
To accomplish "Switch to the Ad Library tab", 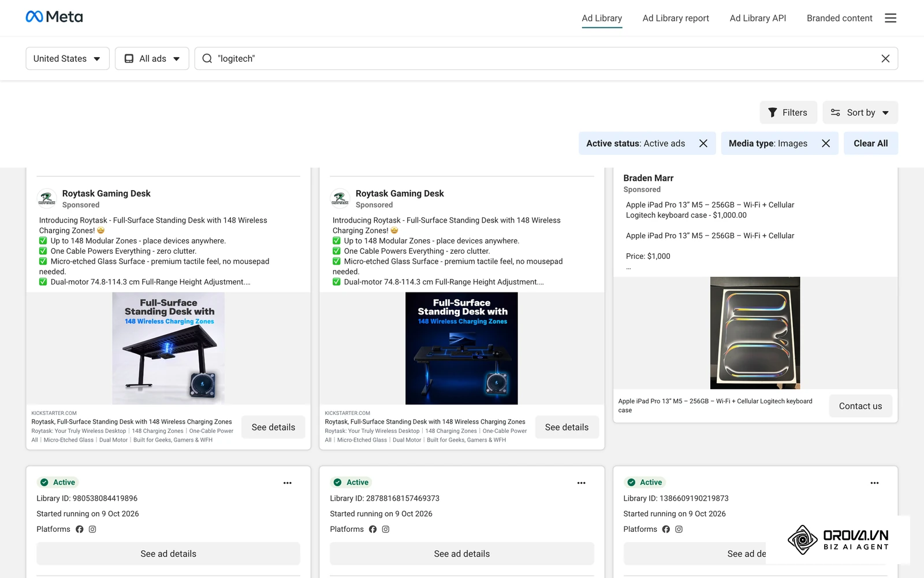I will pyautogui.click(x=602, y=18).
